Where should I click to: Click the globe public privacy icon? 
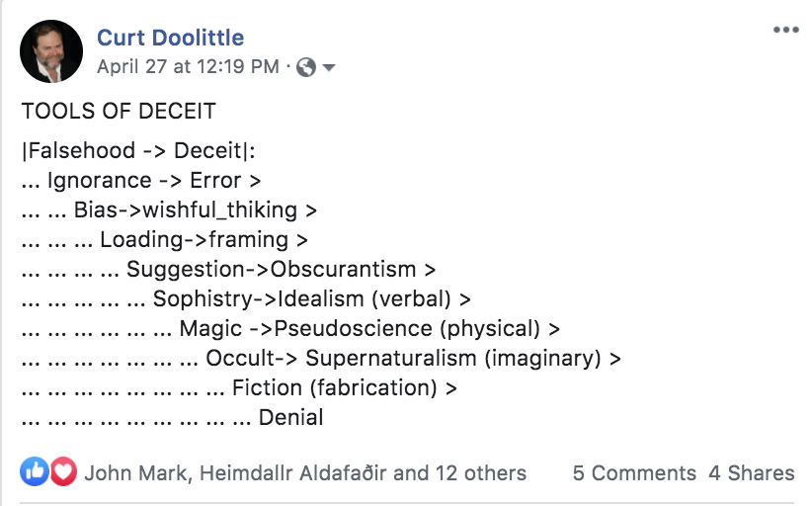tap(306, 67)
